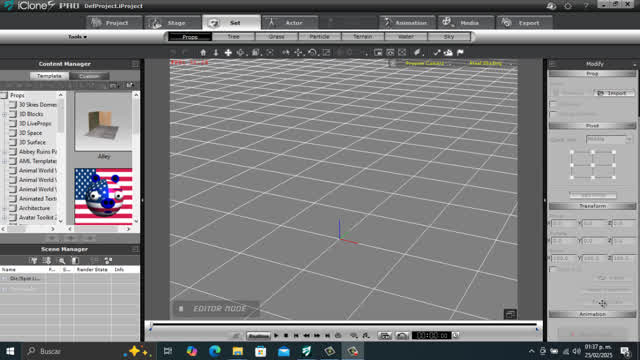The height and width of the screenshot is (360, 640).
Task: Open File Explorer from taskbar
Action: (238, 351)
